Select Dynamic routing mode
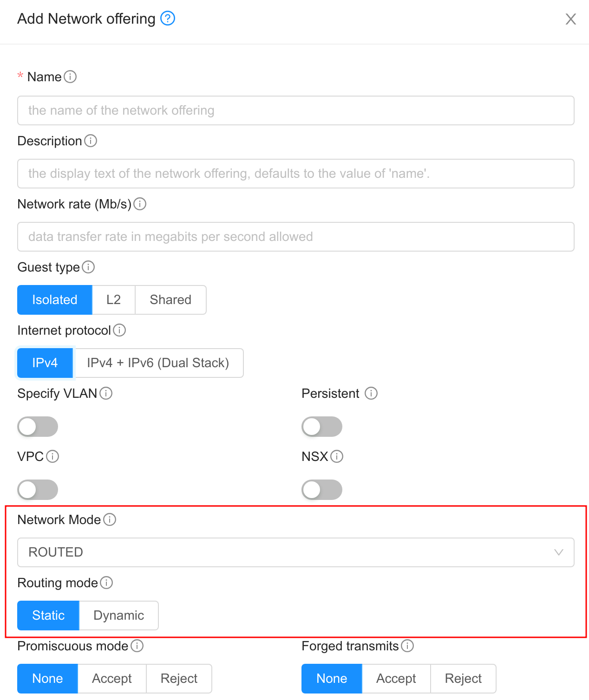The height and width of the screenshot is (700, 589). tap(118, 615)
